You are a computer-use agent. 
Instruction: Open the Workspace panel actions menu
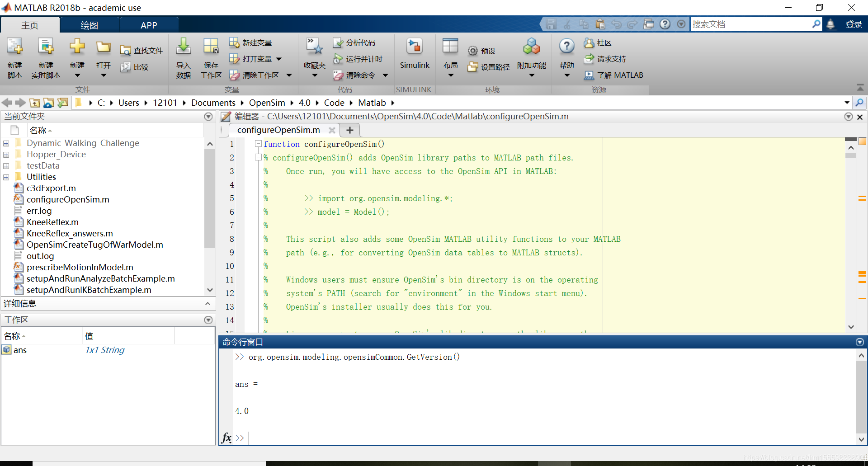[x=208, y=320]
